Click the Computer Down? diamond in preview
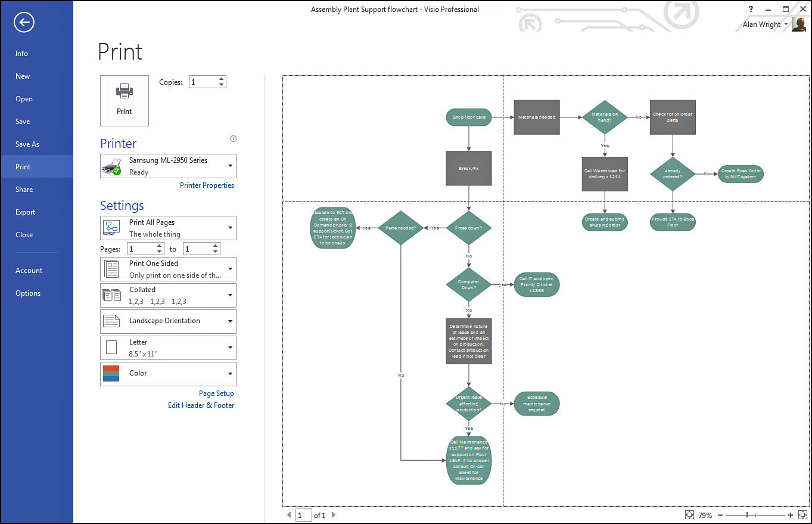Viewport: 812px width, 524px height. tap(469, 284)
